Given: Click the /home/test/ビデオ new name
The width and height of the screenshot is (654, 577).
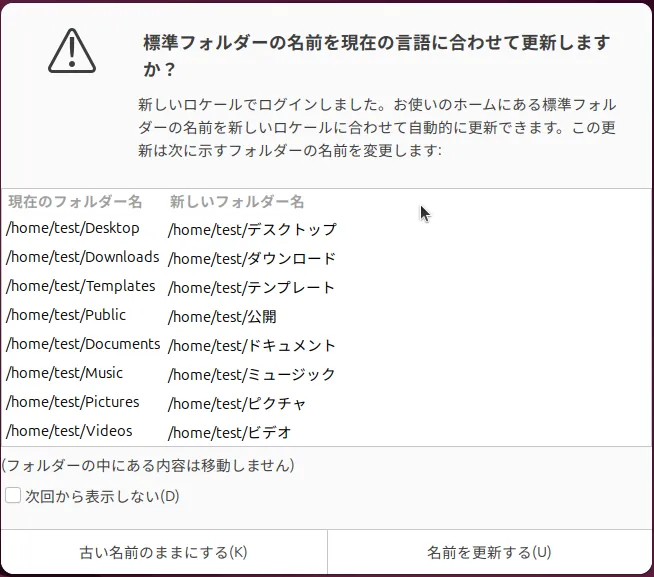Looking at the screenshot, I should tap(230, 433).
